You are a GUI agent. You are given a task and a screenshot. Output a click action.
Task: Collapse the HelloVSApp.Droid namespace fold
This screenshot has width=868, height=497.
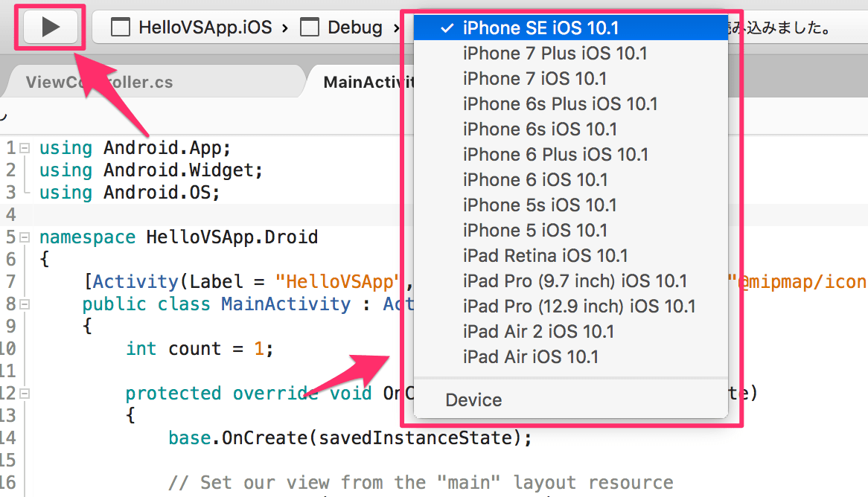click(x=25, y=237)
